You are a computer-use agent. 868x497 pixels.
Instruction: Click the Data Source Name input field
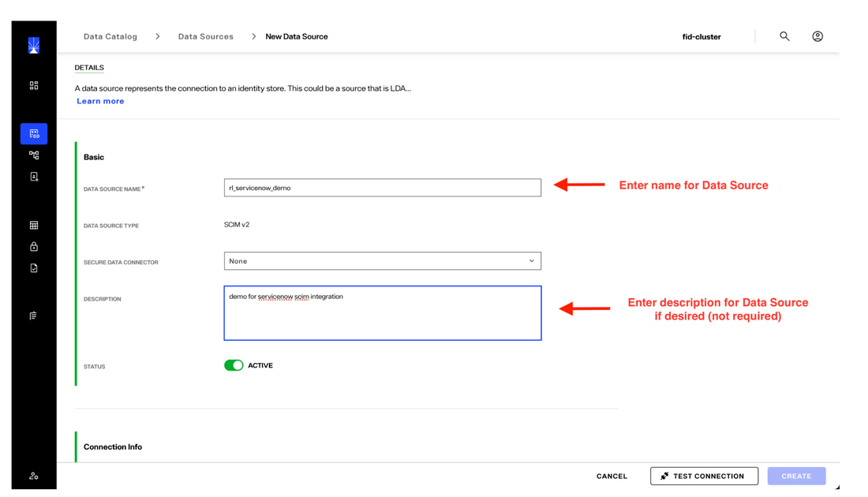coord(383,188)
